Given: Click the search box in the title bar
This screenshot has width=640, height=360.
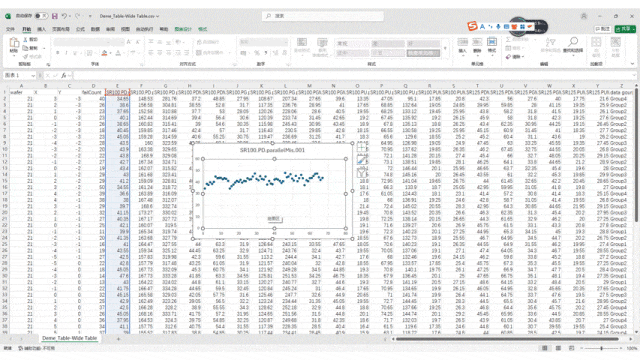Looking at the screenshot, I should [322, 16].
